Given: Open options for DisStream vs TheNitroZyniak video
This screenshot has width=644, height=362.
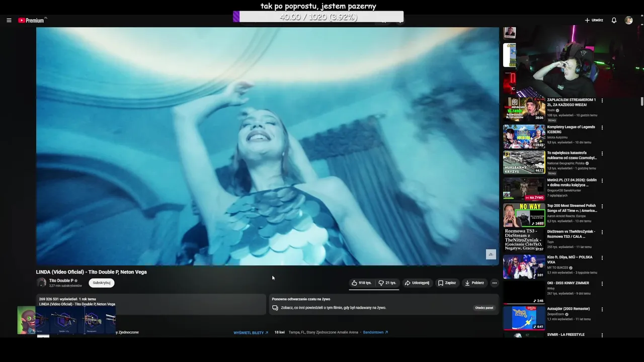Looking at the screenshot, I should tap(602, 232).
